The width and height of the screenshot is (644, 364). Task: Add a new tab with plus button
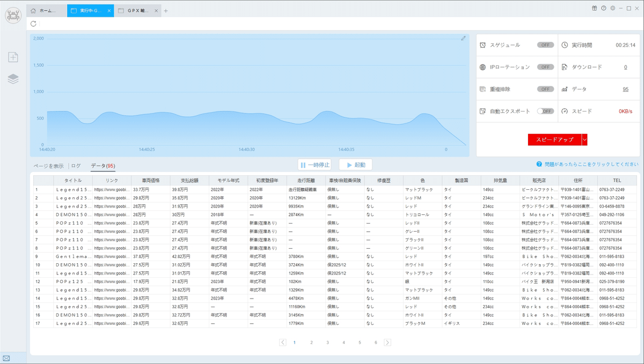[x=166, y=11]
